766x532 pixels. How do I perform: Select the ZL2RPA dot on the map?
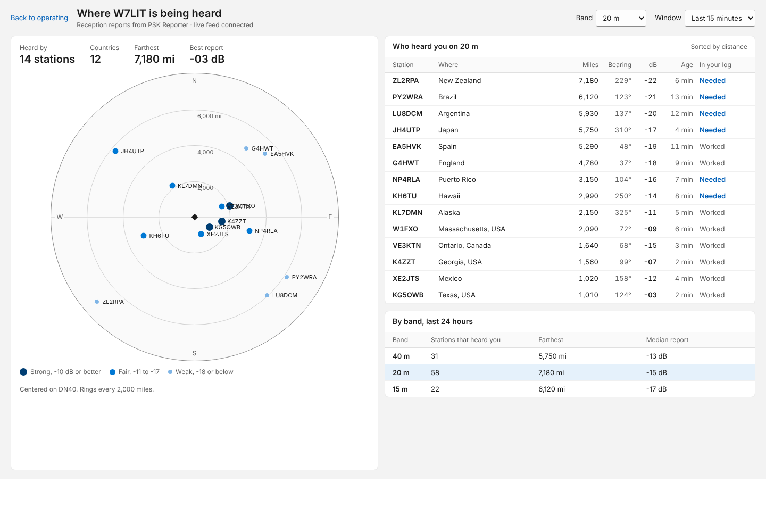(x=97, y=302)
